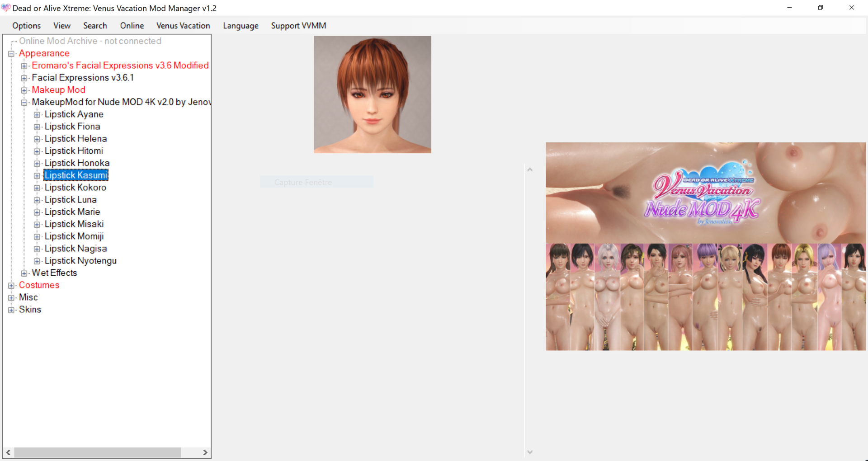Screen dimensions: 868x461
Task: Expand the Lipstick Ayane node
Action: click(x=37, y=115)
